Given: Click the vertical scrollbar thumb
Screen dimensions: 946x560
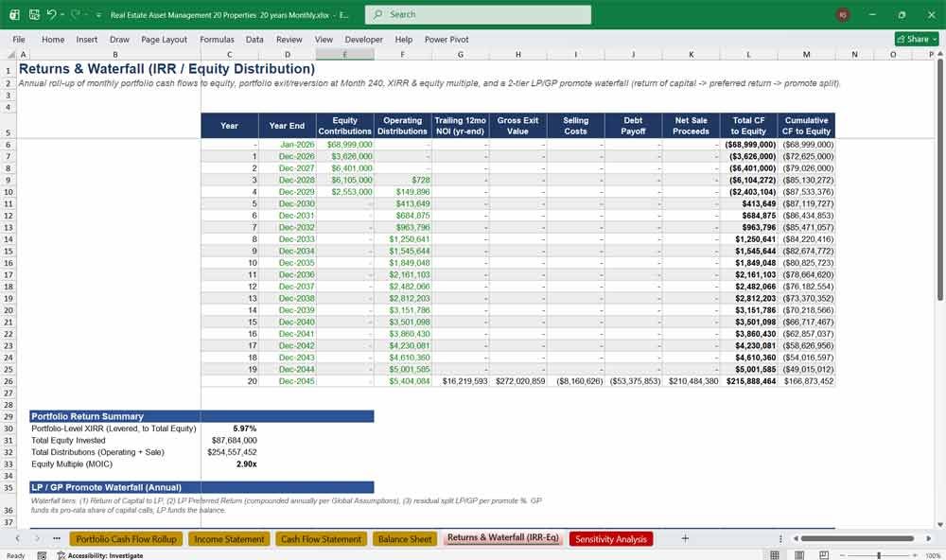Looking at the screenshot, I should tap(939, 180).
